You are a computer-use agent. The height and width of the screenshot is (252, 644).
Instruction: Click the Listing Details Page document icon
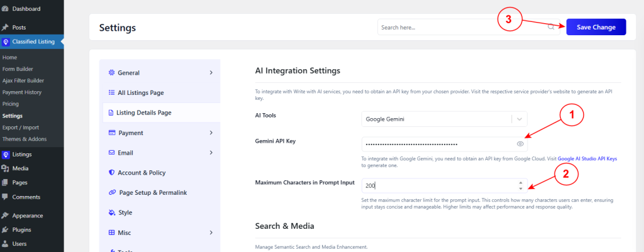(111, 113)
